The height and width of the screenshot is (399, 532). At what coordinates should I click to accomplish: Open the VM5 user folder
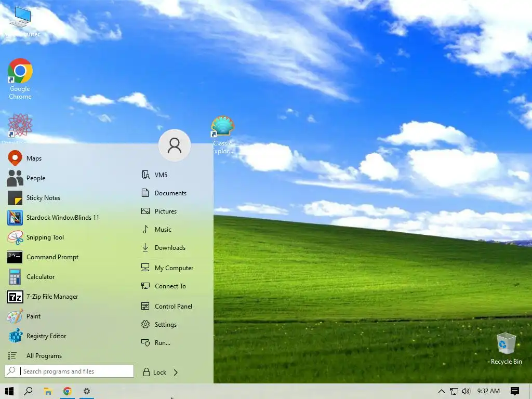click(x=174, y=175)
